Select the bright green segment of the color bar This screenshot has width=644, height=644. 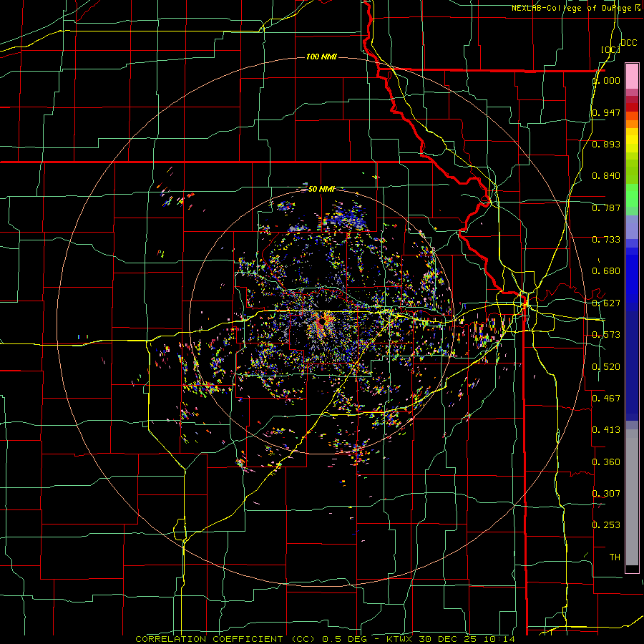click(x=632, y=195)
